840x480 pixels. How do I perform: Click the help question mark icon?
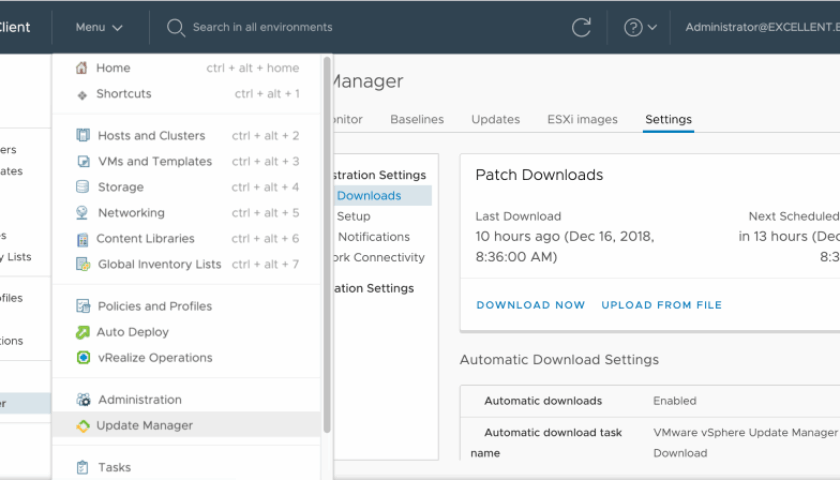[633, 27]
